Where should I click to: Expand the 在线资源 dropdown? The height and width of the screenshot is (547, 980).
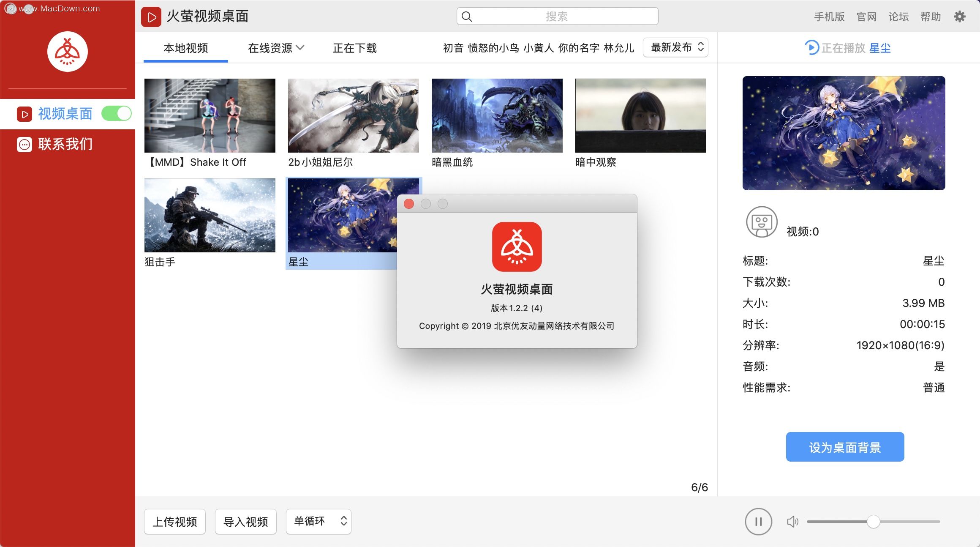(276, 48)
